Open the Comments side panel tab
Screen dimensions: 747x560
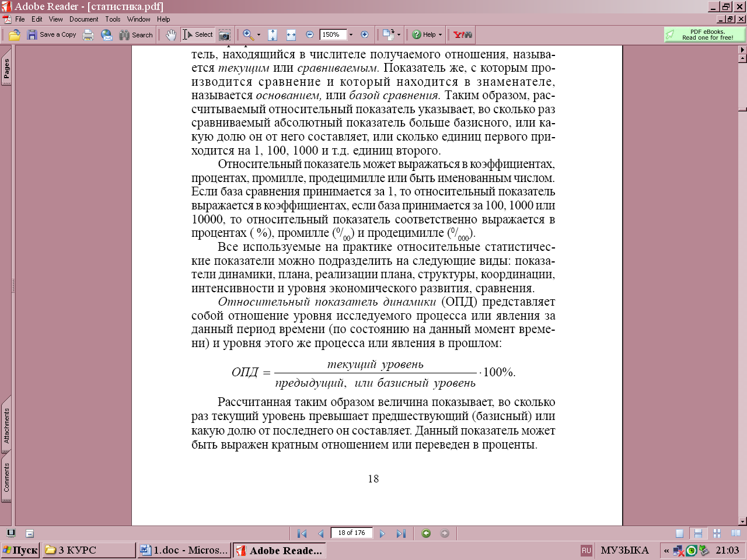pos(6,478)
